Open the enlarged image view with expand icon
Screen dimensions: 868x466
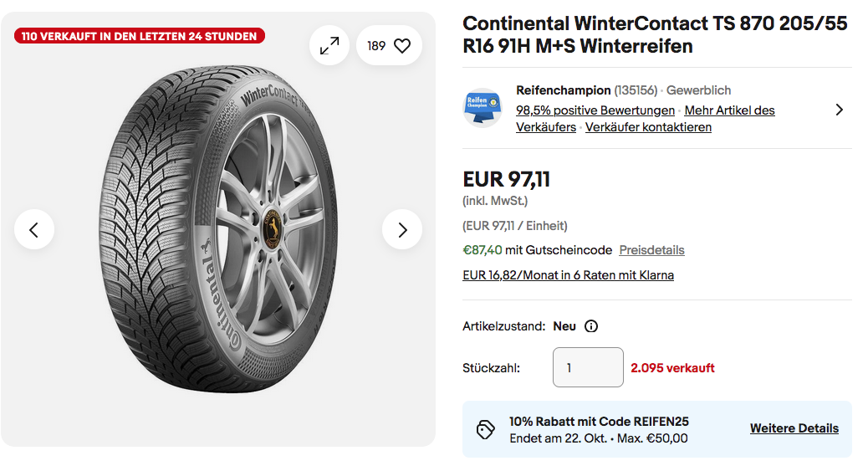(x=329, y=46)
